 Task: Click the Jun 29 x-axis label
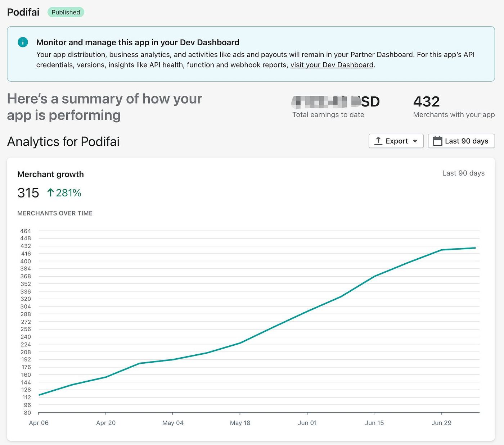point(441,423)
